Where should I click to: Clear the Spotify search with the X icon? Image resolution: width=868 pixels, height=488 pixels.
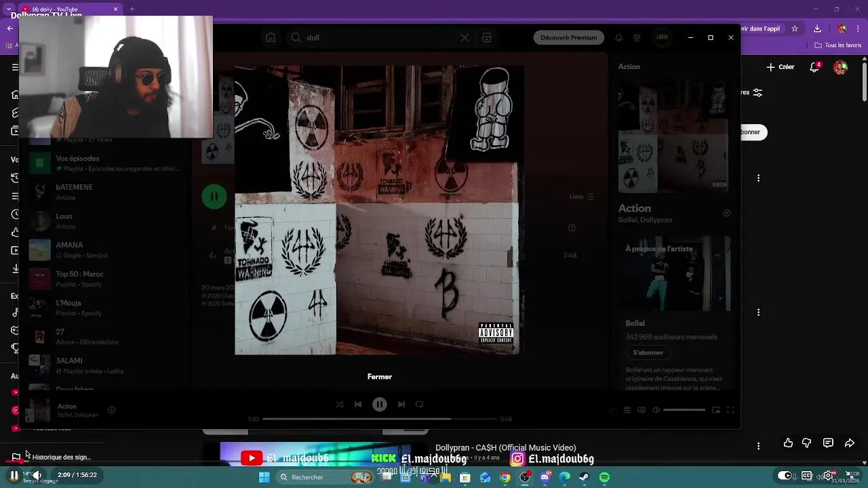coord(465,38)
